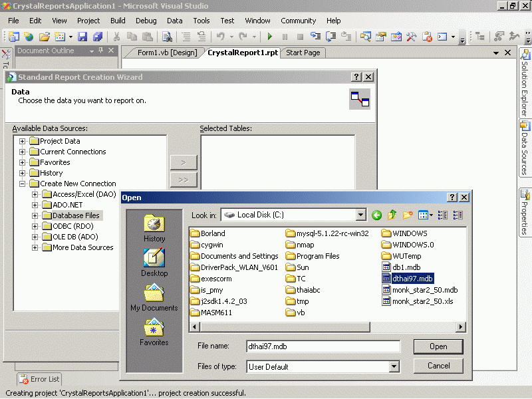Collapse the Create New Connection node
This screenshot has height=399, width=532.
pos(23,184)
